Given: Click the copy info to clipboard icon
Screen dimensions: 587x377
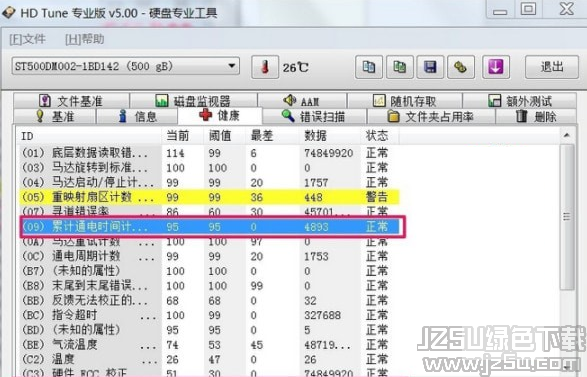Looking at the screenshot, I should tap(369, 67).
